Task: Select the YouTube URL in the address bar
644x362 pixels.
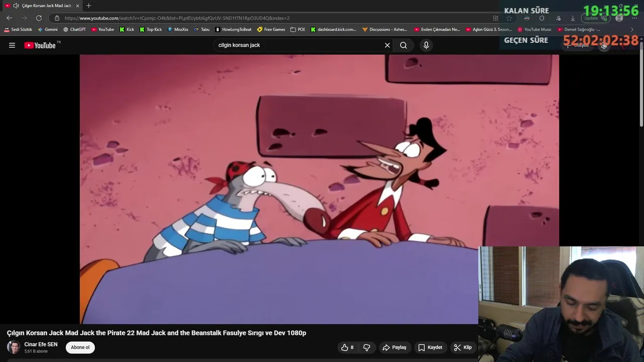Action: pos(177,18)
